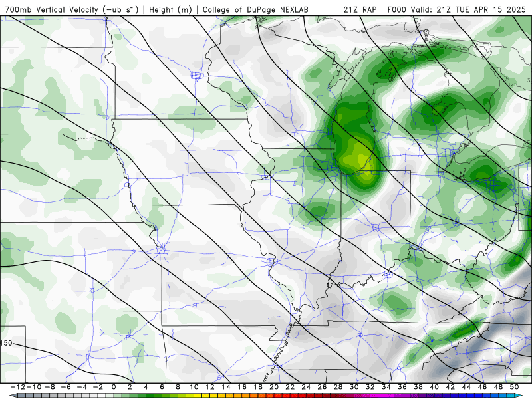Click the magenta swatch under colorbar value 32

(x=372, y=396)
